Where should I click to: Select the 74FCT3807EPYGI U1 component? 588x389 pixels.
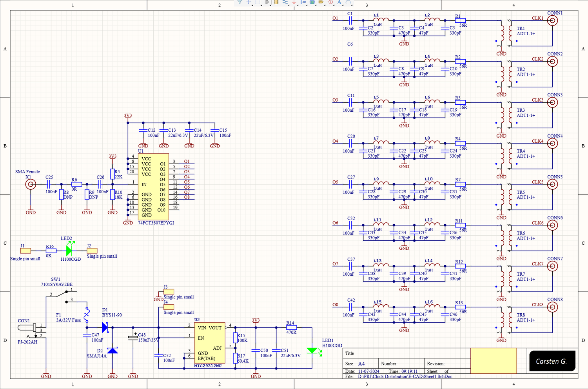pyautogui.click(x=153, y=187)
